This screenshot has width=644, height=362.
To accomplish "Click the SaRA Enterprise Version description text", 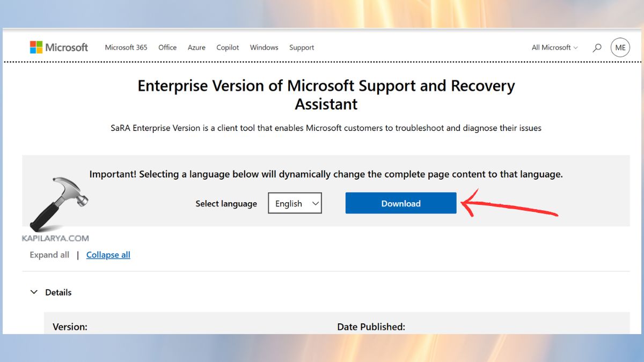I will tap(326, 128).
